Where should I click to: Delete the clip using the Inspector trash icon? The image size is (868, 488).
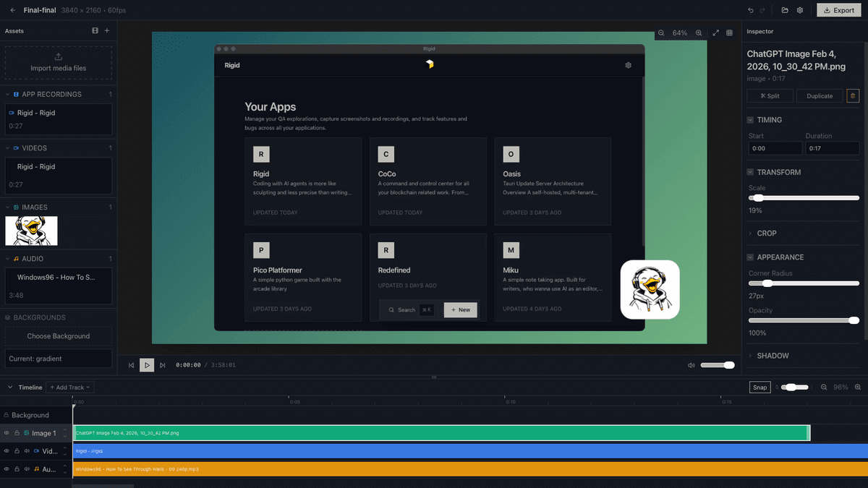(x=853, y=95)
